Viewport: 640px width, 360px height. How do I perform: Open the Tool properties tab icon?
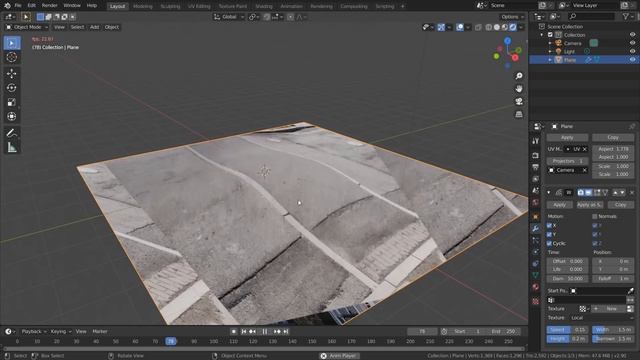click(536, 141)
